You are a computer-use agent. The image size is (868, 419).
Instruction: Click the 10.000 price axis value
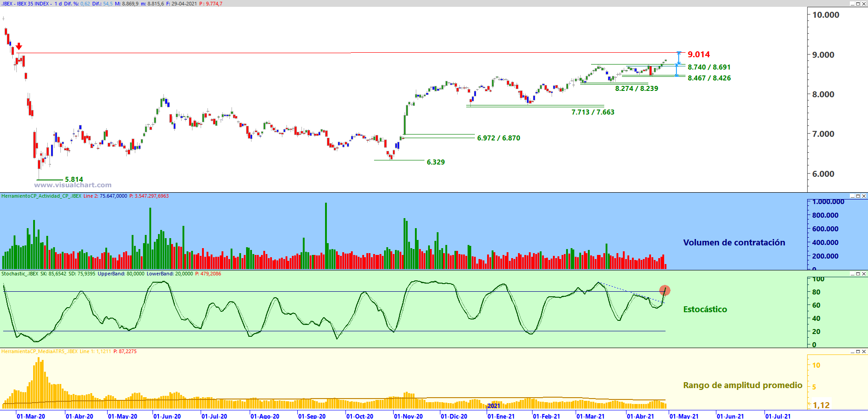tap(826, 15)
